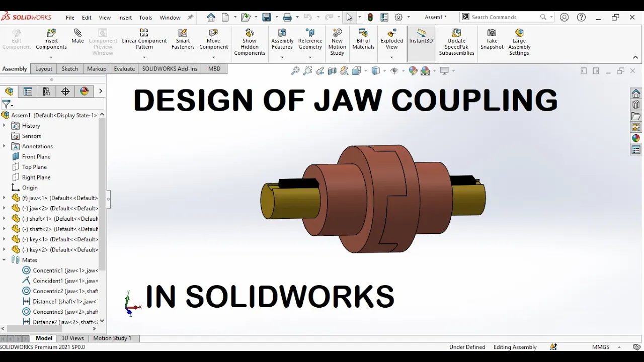The height and width of the screenshot is (362, 644).
Task: Open Assembly Features tool
Action: click(x=282, y=39)
